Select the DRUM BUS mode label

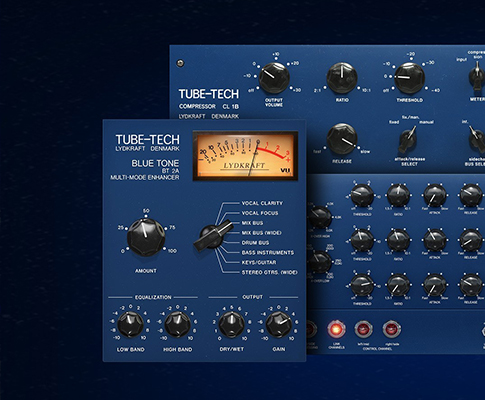(x=255, y=243)
